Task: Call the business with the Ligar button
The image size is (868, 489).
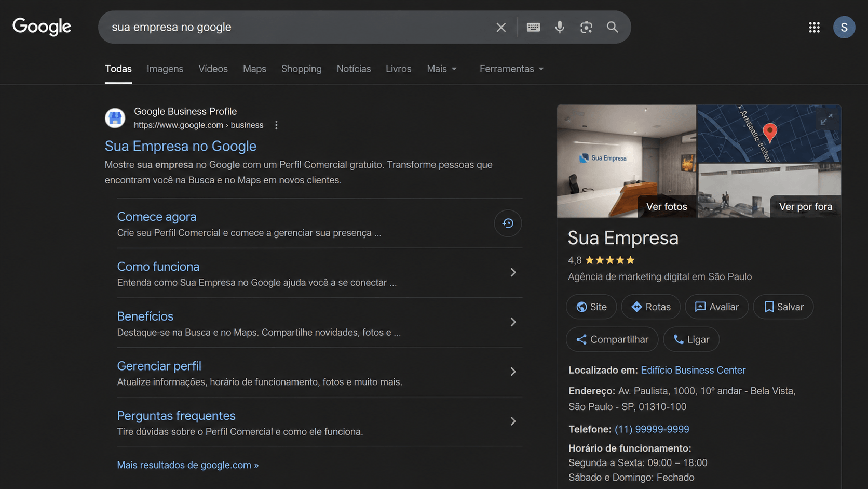Action: pyautogui.click(x=691, y=339)
